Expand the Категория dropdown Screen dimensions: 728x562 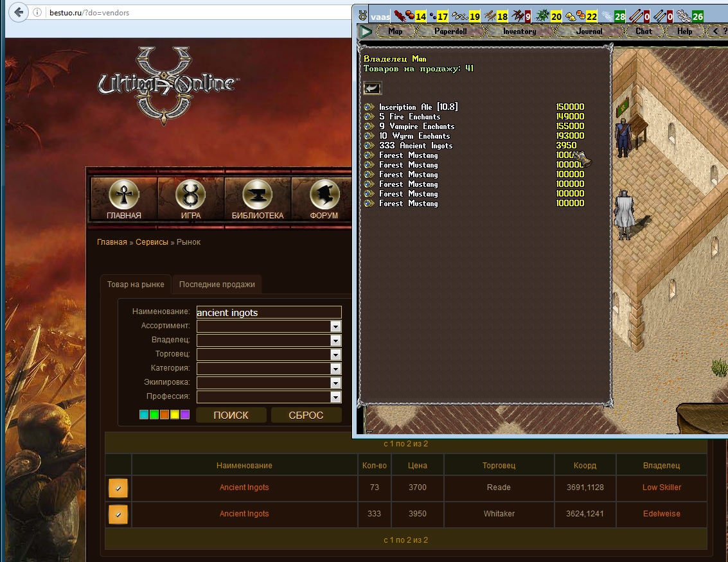(x=335, y=369)
